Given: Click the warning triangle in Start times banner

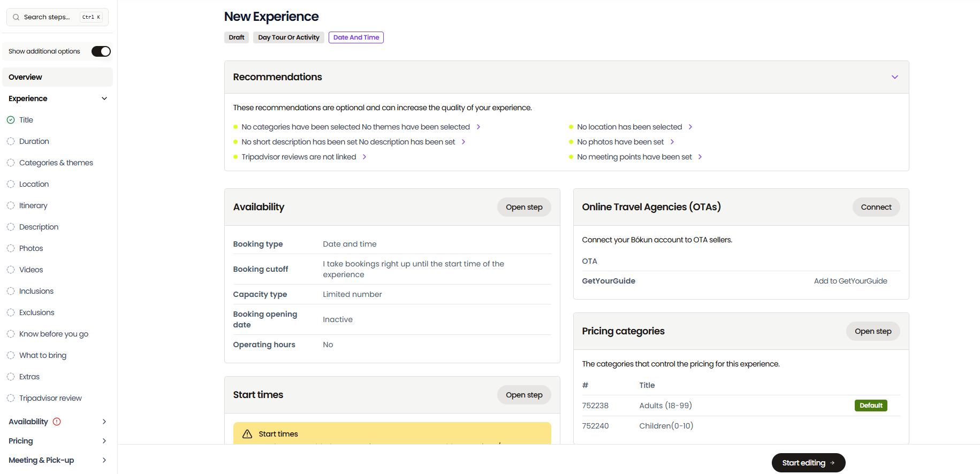Looking at the screenshot, I should 247,434.
